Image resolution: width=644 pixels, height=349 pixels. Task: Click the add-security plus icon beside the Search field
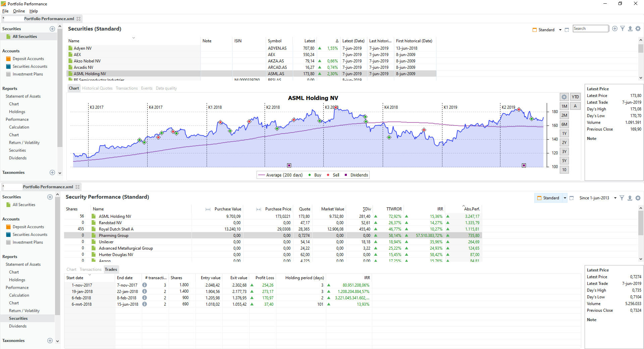pos(614,29)
